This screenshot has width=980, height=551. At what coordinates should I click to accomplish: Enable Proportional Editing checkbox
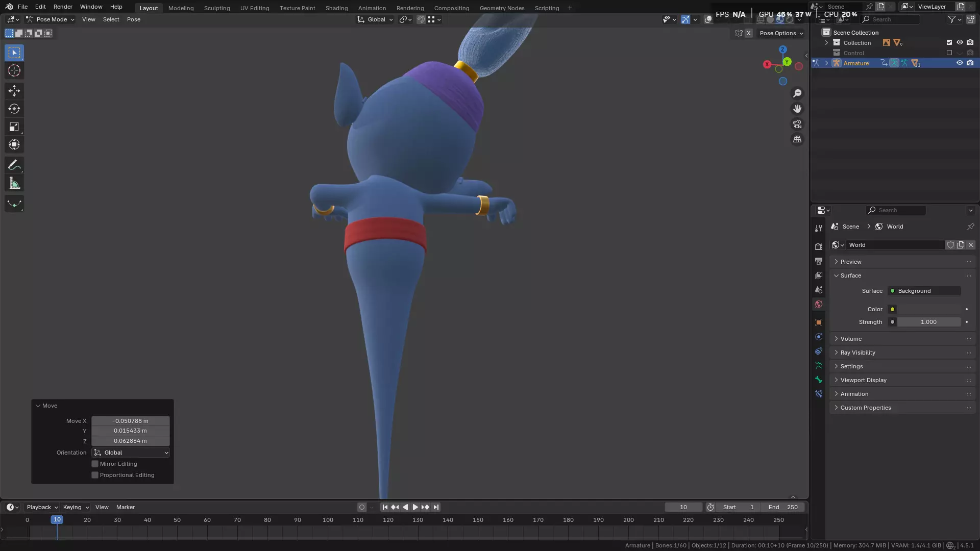(95, 475)
